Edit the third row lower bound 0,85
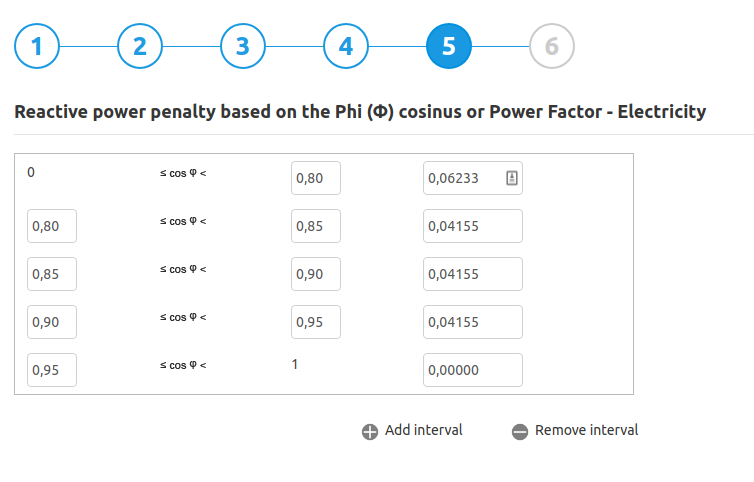 pos(52,274)
